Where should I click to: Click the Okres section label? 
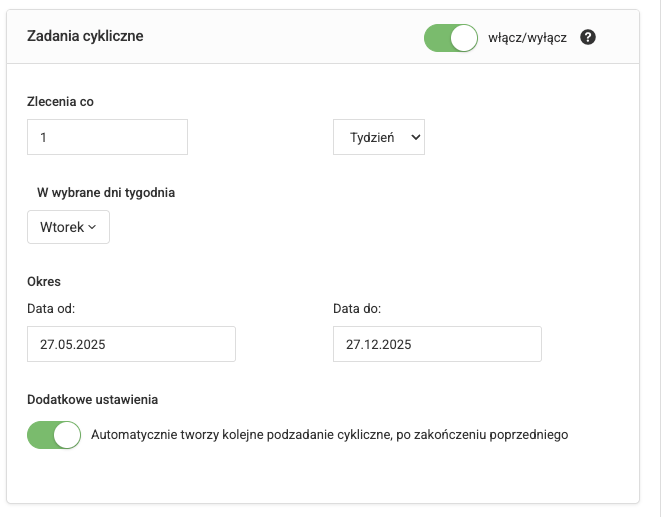coord(44,281)
